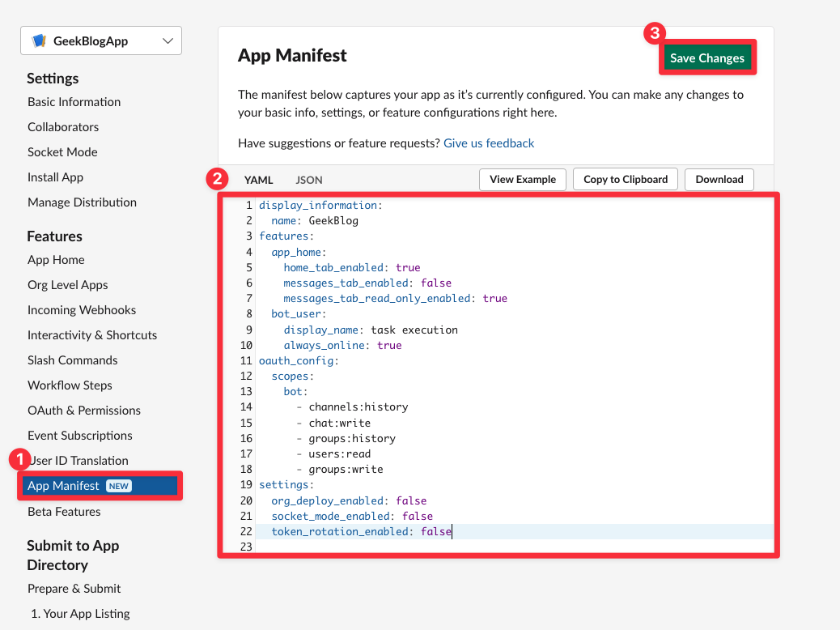Click the socket_mode_enabled line

pyautogui.click(x=352, y=517)
